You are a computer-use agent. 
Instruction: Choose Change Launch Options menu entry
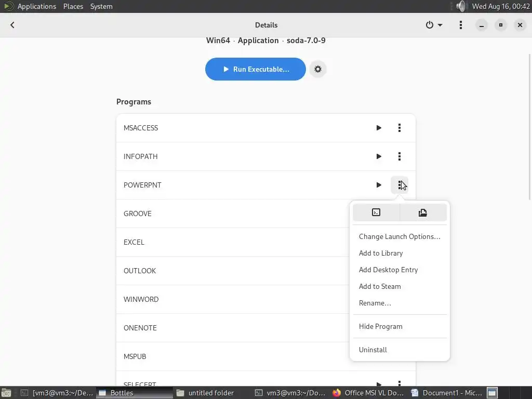click(400, 236)
